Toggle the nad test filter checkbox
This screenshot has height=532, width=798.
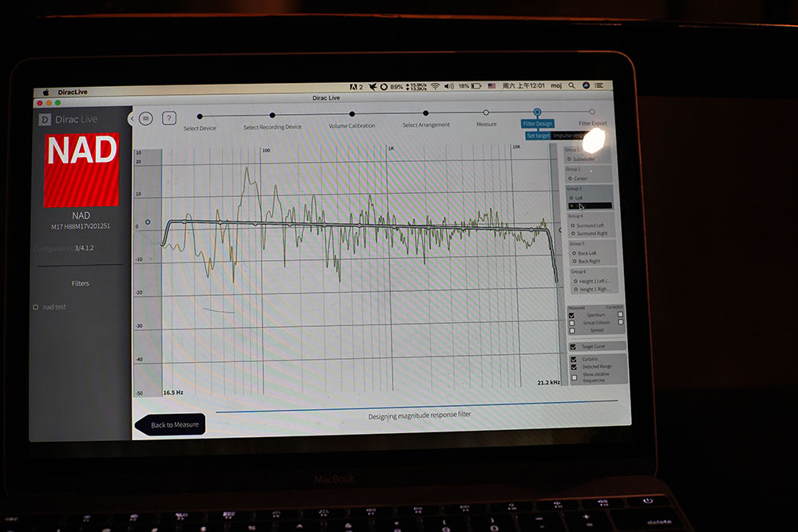[36, 307]
